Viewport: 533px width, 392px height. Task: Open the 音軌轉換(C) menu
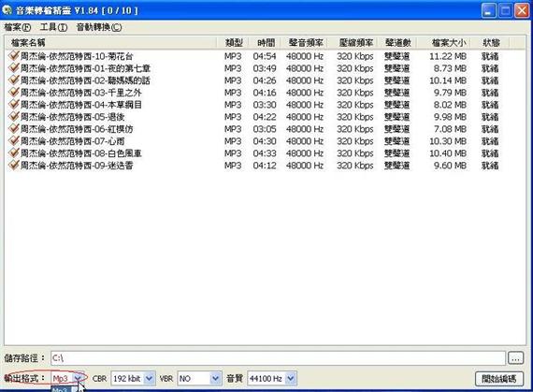click(x=99, y=27)
